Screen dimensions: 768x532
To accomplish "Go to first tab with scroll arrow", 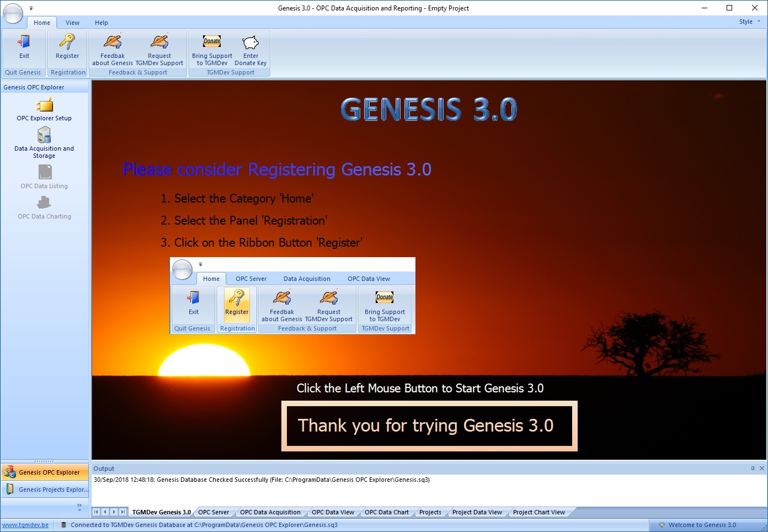I will (x=96, y=512).
